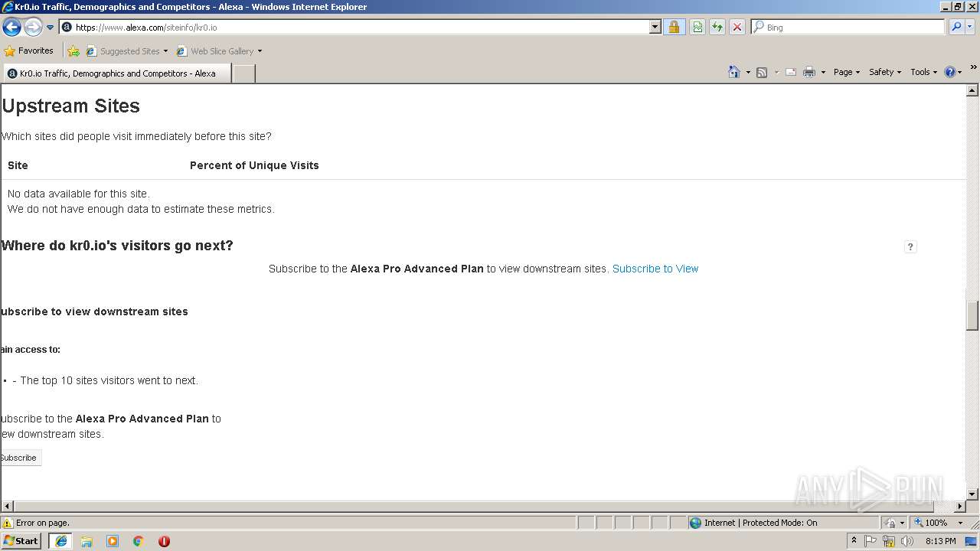
Task: Expand the Print options dropdown arrow
Action: [823, 72]
